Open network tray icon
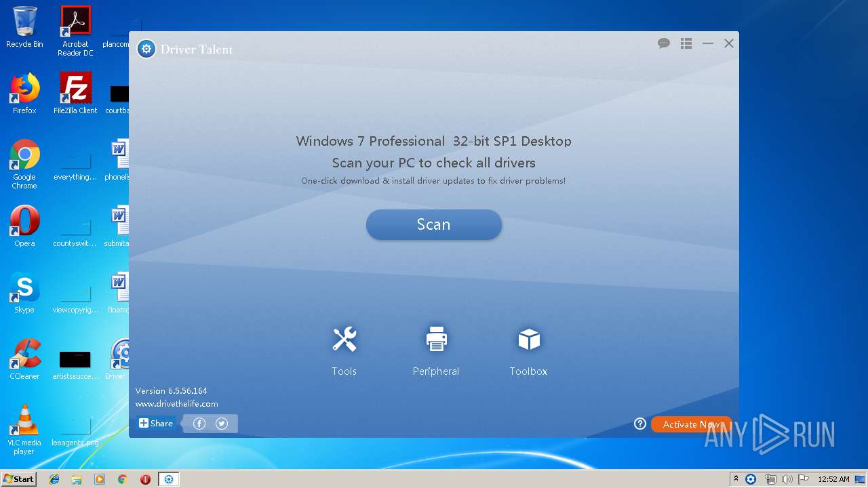 click(x=771, y=479)
